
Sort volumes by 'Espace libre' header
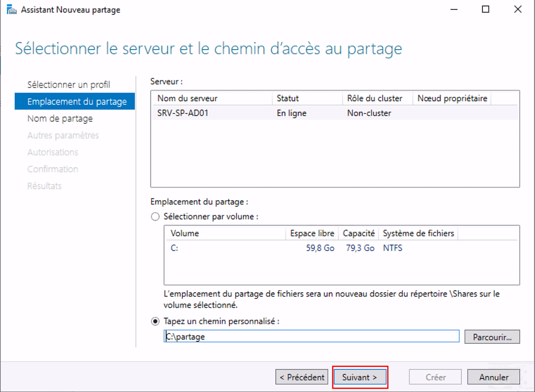(x=311, y=234)
